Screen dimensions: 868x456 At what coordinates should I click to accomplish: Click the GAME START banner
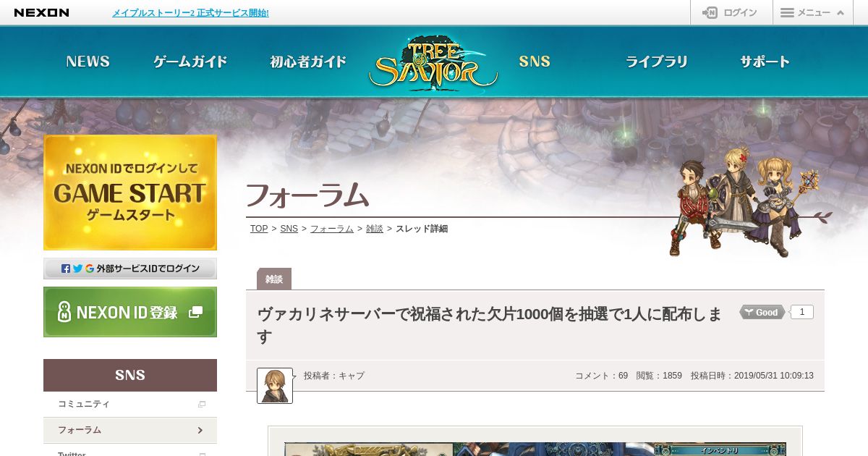(x=130, y=193)
